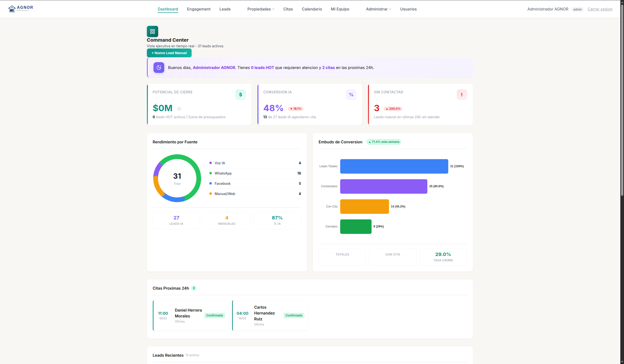Click the 4 Manuales stat box
The width and height of the screenshot is (624, 364).
[x=226, y=220]
